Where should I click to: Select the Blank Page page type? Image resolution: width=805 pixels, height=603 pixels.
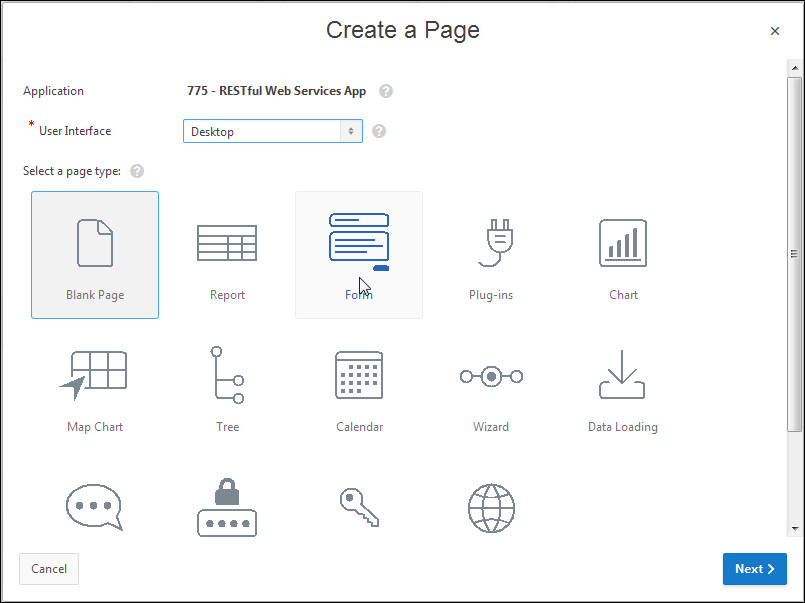tap(95, 255)
